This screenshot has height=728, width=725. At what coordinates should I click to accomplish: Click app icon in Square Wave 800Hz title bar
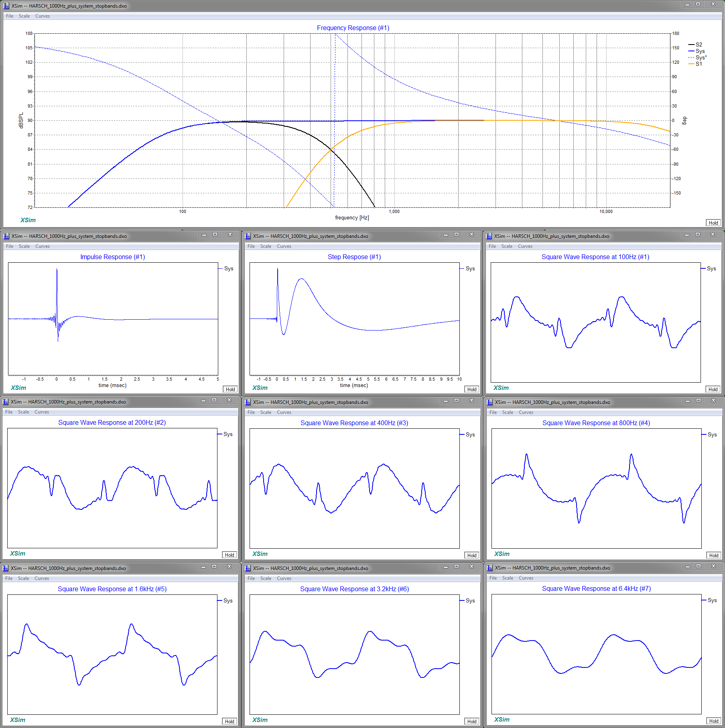pyautogui.click(x=489, y=402)
